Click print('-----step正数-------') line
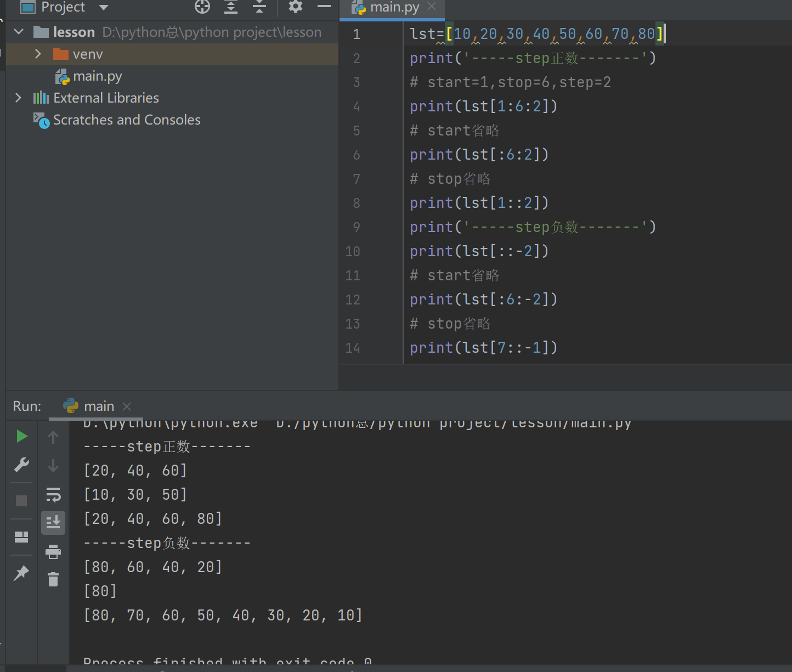 click(x=533, y=58)
